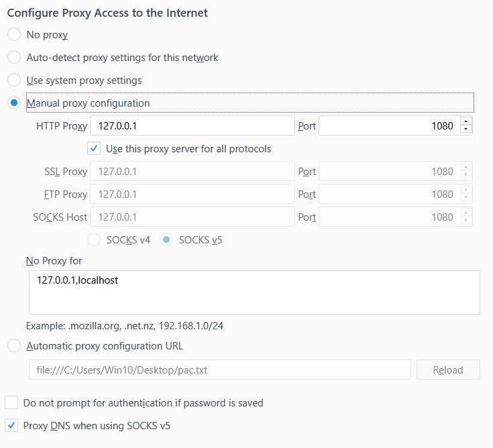Click the SOCKS Host address field
Viewport: 493px width, 448px height.
(x=193, y=217)
